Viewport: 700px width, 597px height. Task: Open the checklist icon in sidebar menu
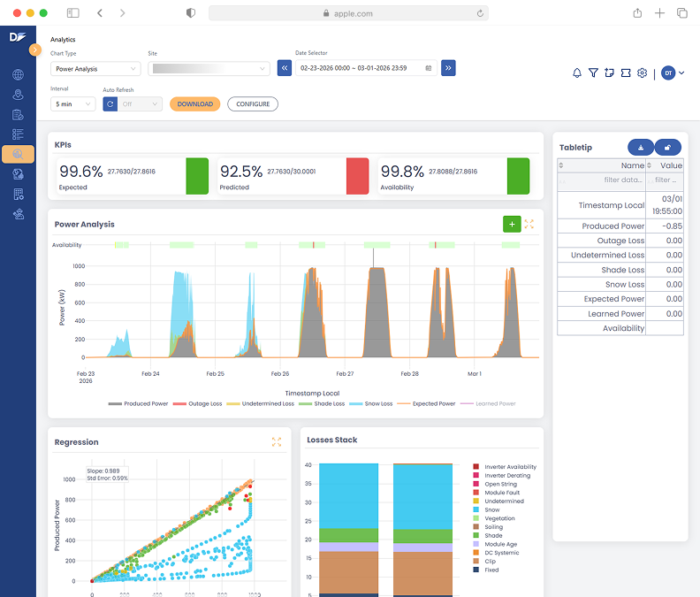pyautogui.click(x=18, y=134)
